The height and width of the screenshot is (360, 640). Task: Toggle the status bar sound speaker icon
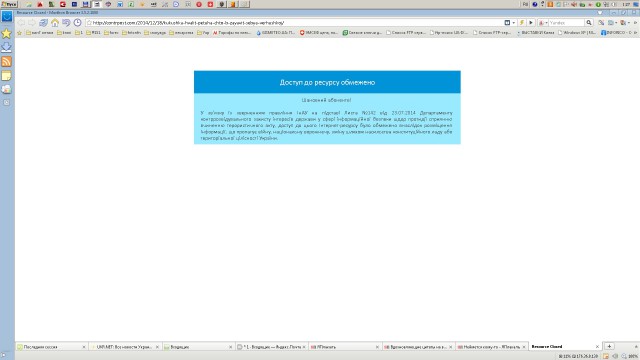(x=615, y=356)
